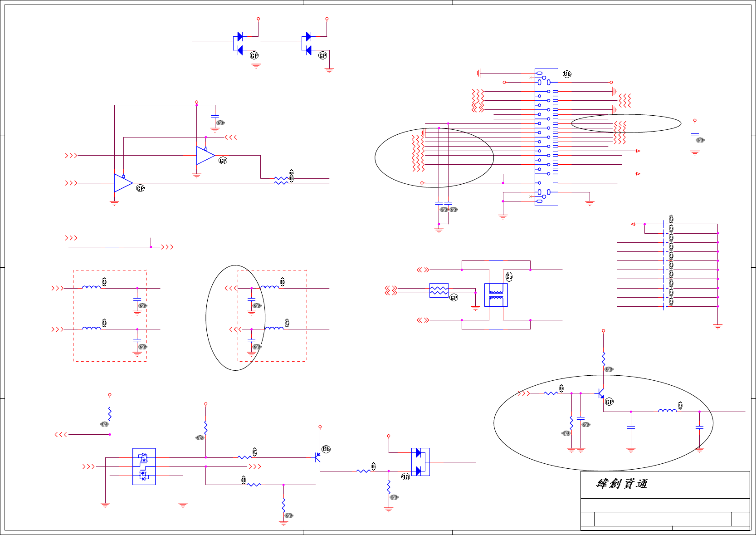The image size is (756, 535).
Task: Click the 緯創資通 company name in title block
Action: (622, 483)
